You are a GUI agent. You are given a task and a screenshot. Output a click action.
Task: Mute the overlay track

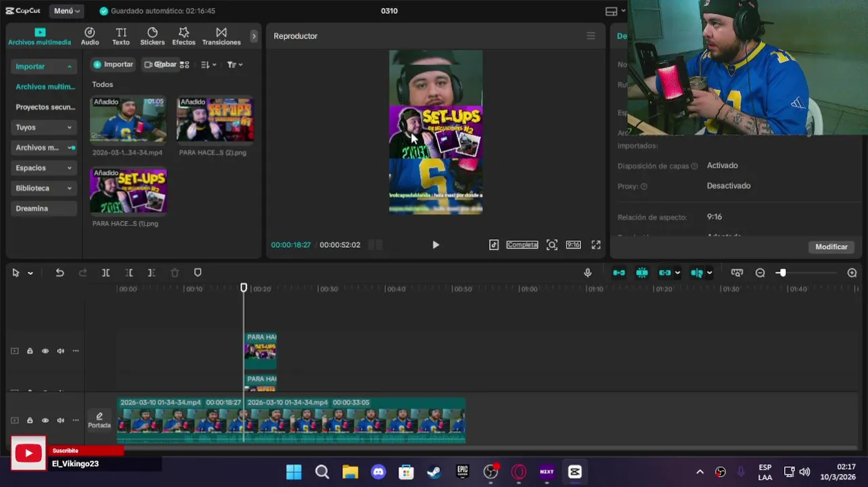[x=60, y=351]
